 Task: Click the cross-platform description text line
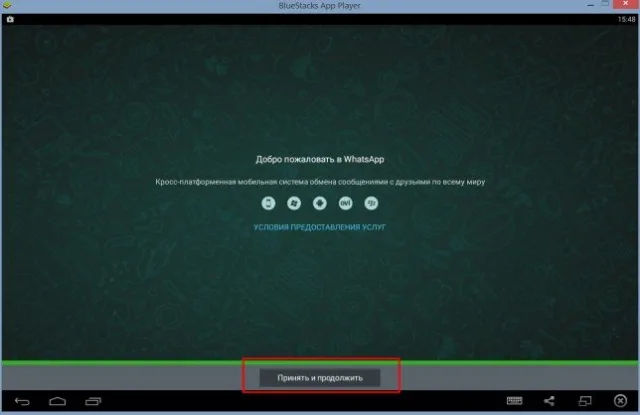(320, 182)
